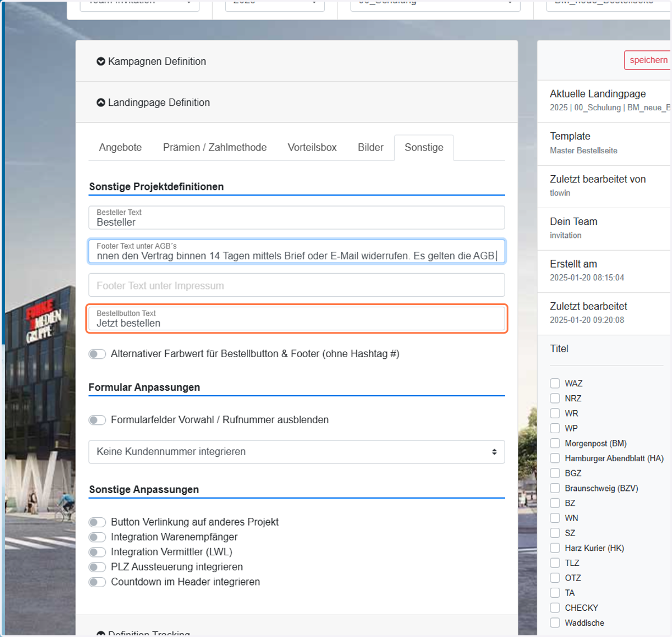Click the speichern button
Viewport: 672px width, 637px height.
pos(648,60)
